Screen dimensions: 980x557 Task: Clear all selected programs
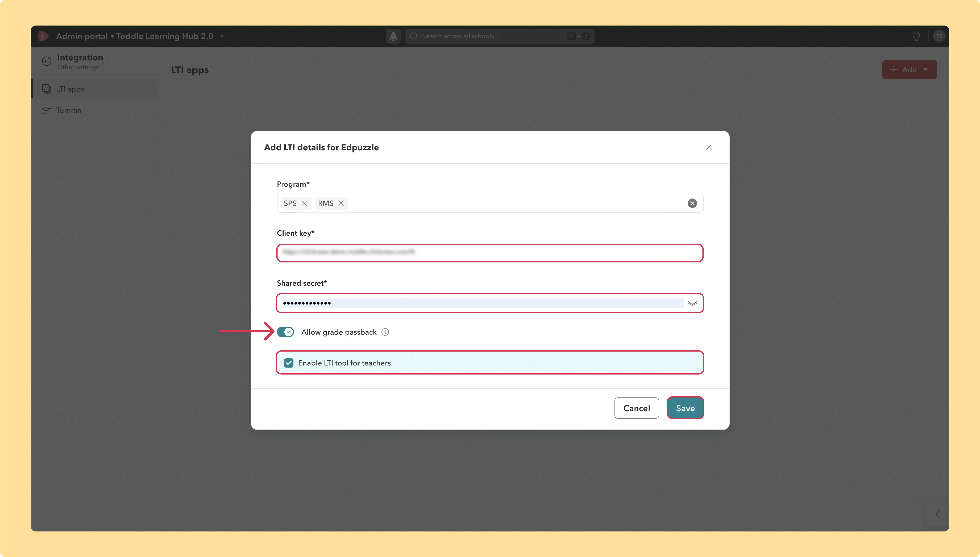pos(692,203)
